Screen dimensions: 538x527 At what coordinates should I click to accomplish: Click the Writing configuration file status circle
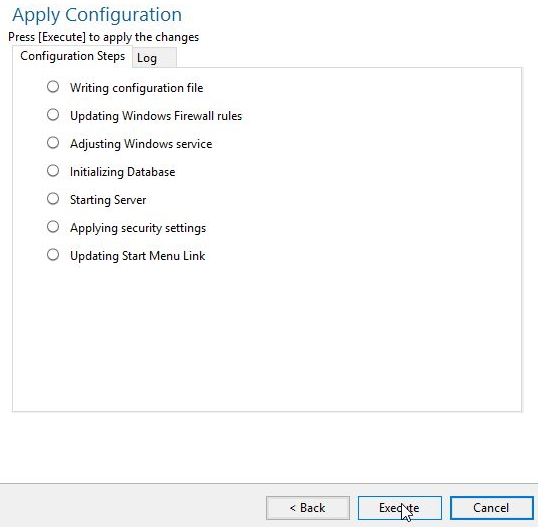53,87
